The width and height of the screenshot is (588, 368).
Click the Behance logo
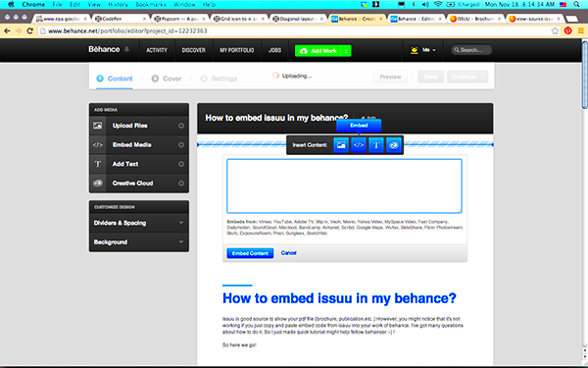pos(104,49)
